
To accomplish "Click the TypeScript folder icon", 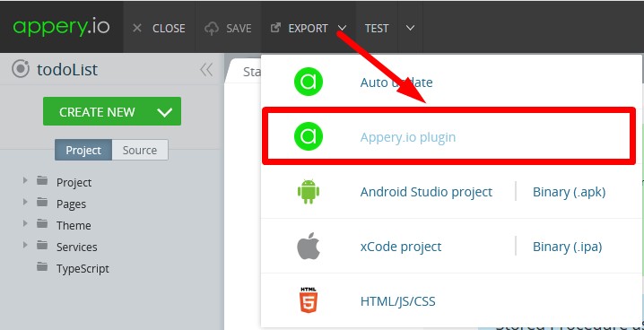I will (42, 267).
